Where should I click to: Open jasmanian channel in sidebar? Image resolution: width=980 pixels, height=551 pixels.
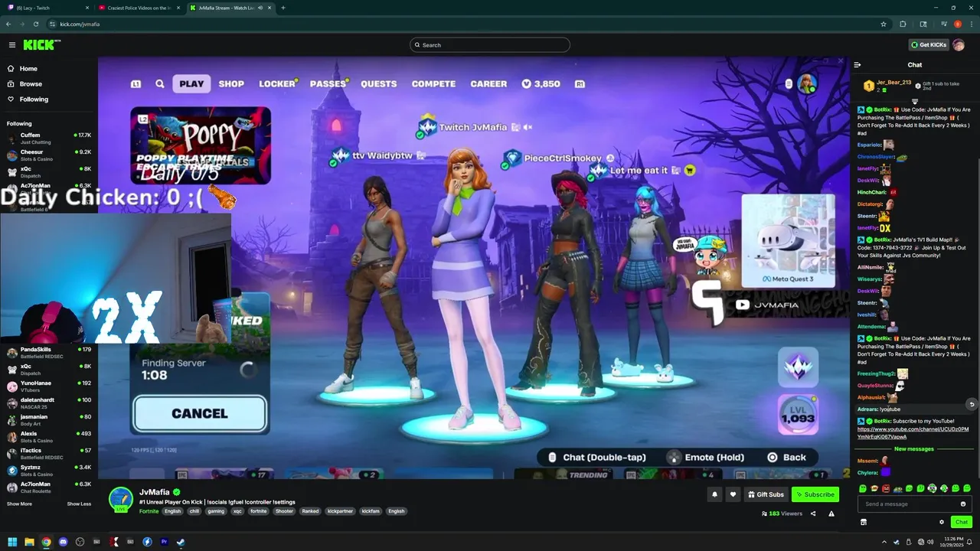(48, 419)
